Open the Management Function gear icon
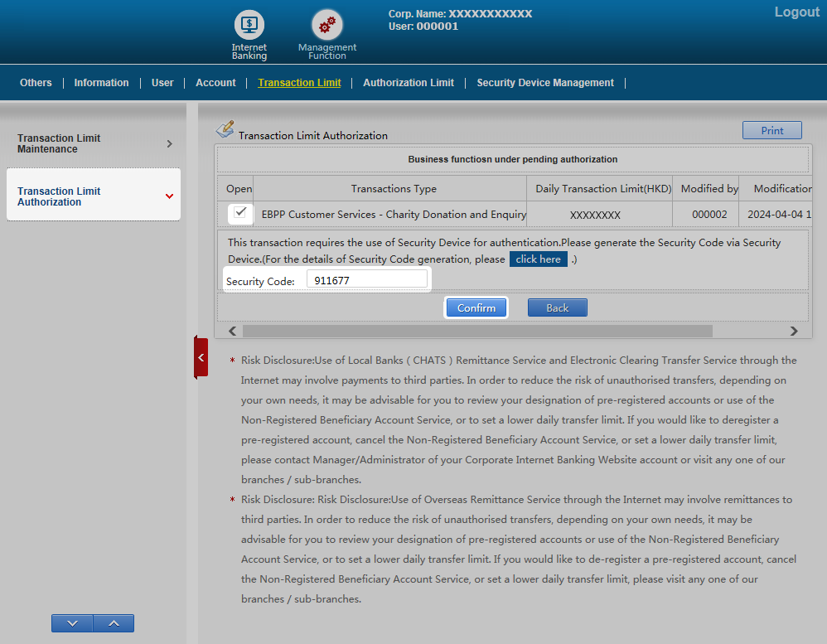Image resolution: width=827 pixels, height=644 pixels. tap(326, 25)
